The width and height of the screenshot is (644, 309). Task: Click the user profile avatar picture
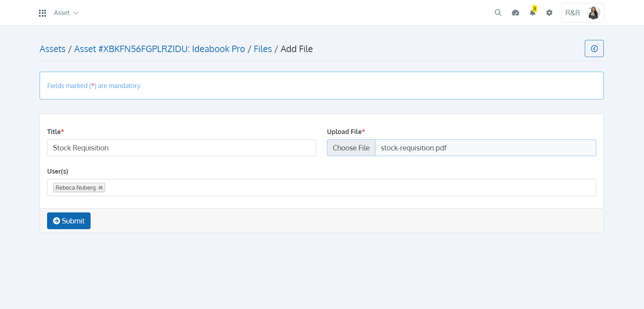tap(593, 13)
